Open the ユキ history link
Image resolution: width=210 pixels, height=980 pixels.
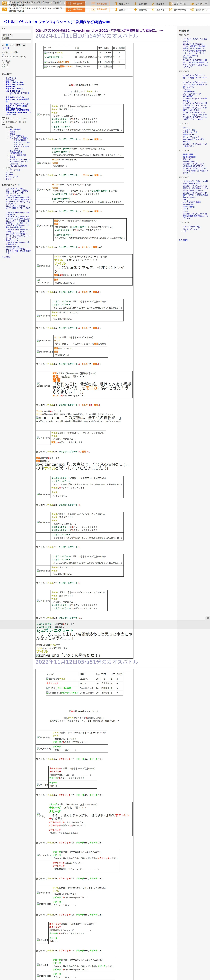(185, 231)
